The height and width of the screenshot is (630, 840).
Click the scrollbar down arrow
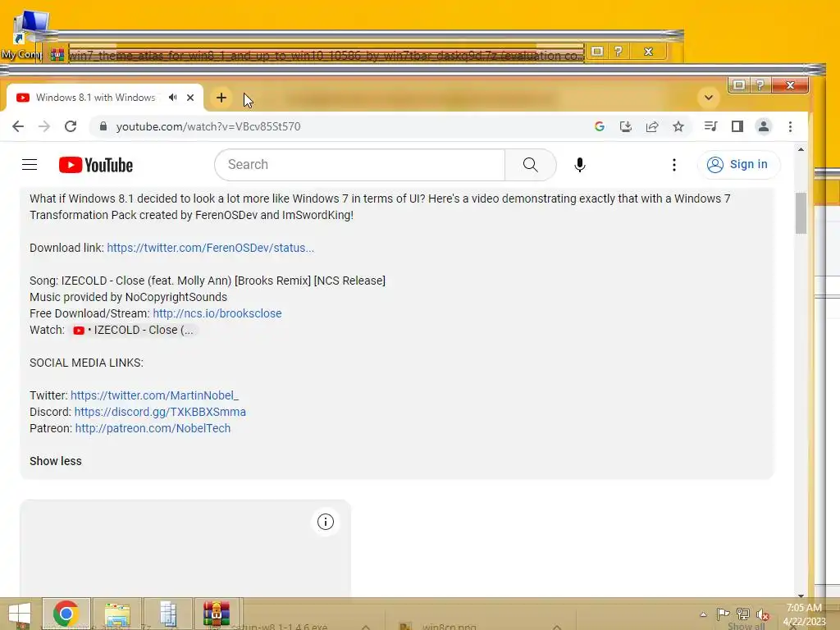(801, 595)
